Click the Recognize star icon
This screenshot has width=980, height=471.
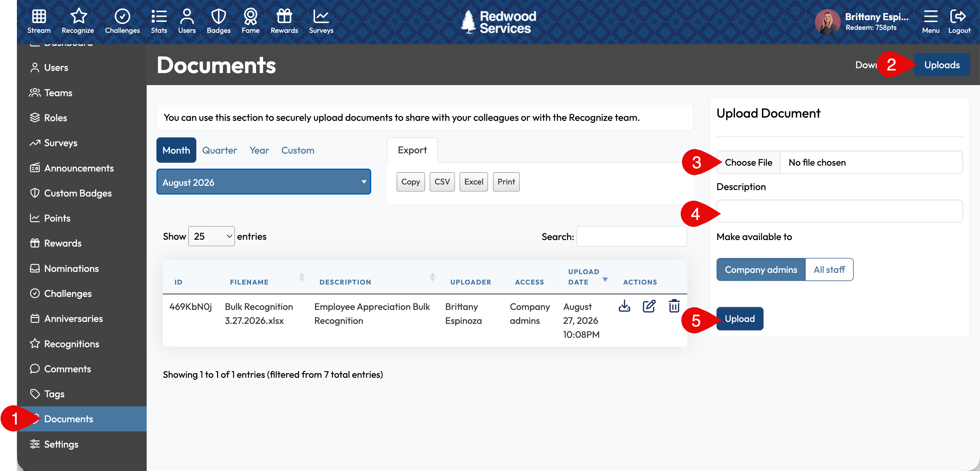(x=79, y=16)
